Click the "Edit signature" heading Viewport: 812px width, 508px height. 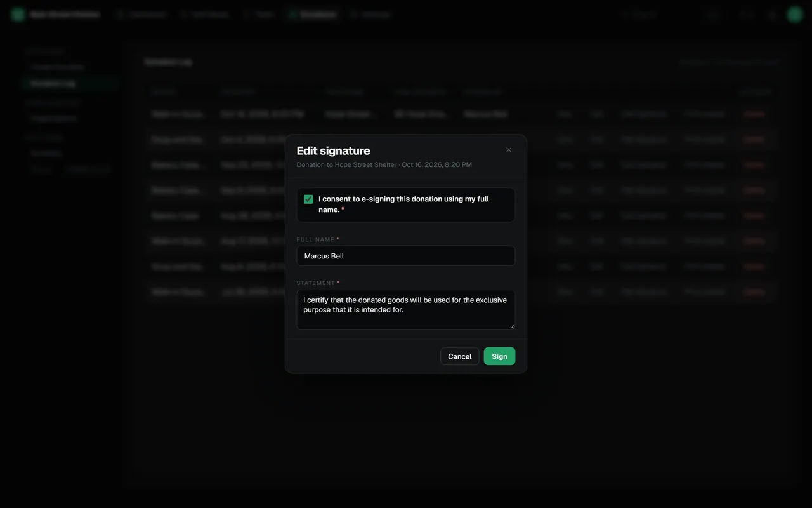click(x=334, y=150)
